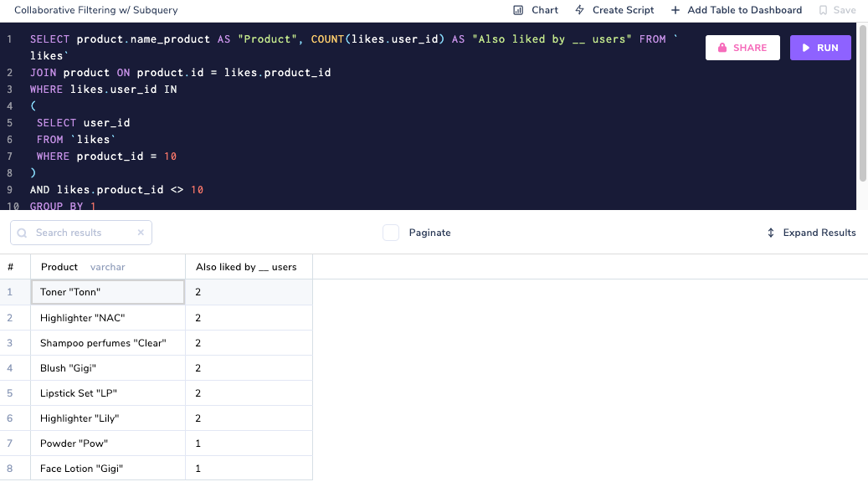Click SQL line 'SELECT user_id' in subquery

click(83, 123)
